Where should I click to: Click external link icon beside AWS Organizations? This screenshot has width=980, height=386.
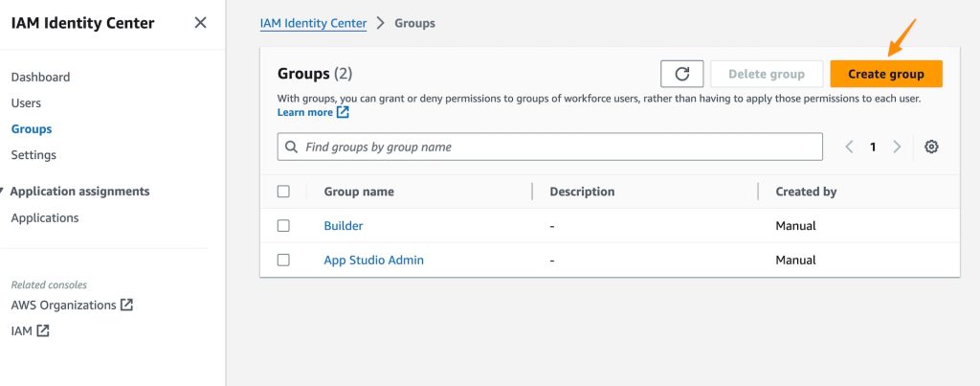coord(127,306)
